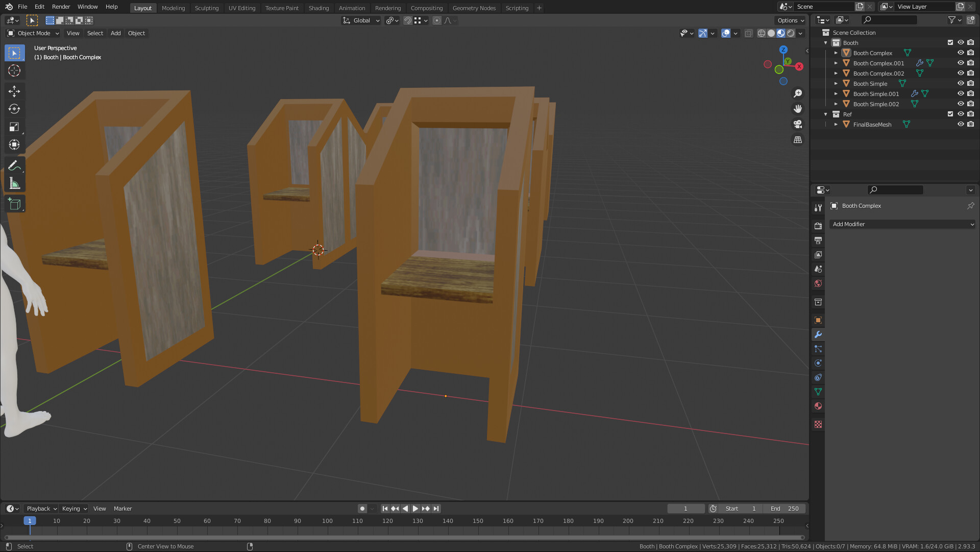
Task: Select the Animation workspace tab
Action: pyautogui.click(x=351, y=8)
